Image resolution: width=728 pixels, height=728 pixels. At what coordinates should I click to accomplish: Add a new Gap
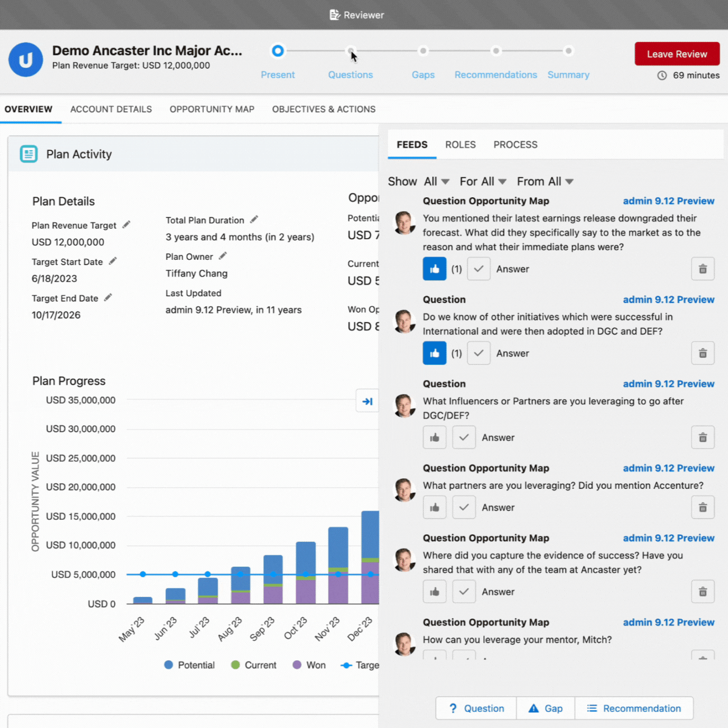pos(545,708)
